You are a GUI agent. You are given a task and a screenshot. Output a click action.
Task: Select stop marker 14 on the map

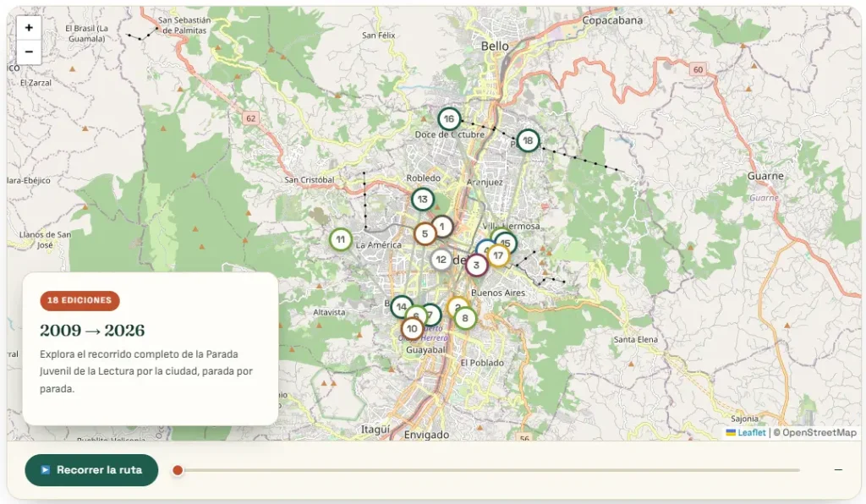point(400,306)
